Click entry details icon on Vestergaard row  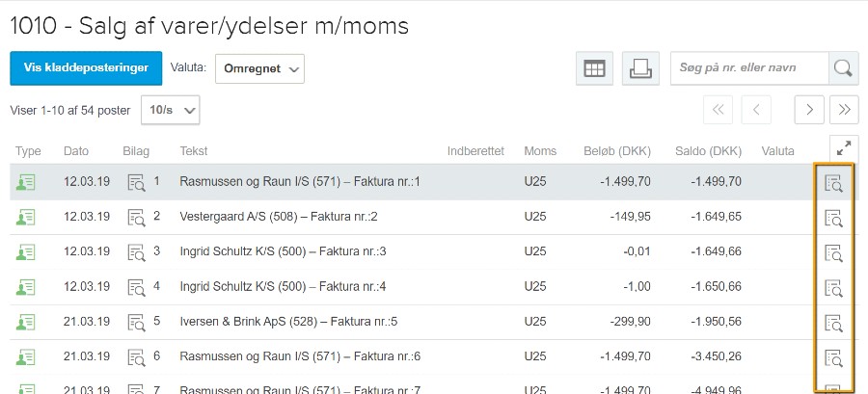pyautogui.click(x=833, y=218)
